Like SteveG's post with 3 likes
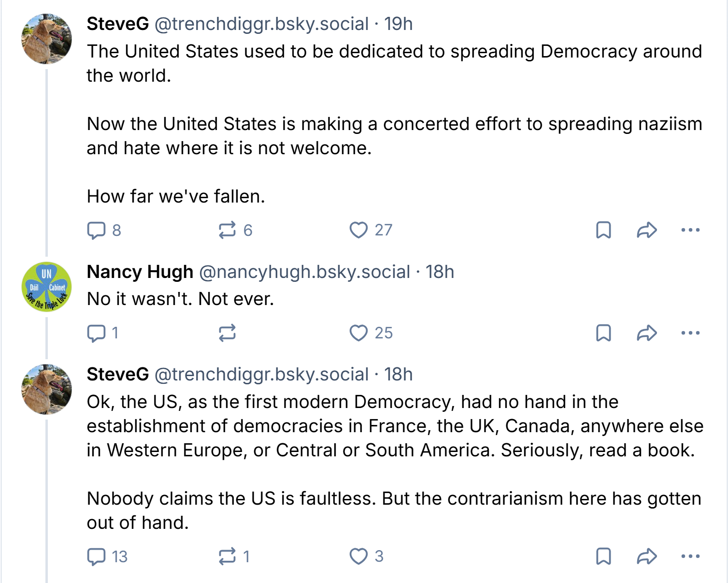Viewport: 728px width, 583px height. click(x=358, y=556)
